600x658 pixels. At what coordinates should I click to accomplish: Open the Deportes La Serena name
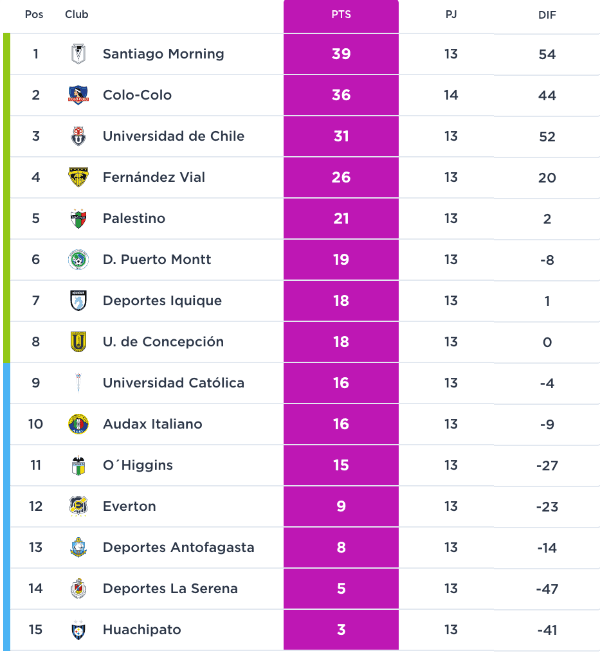(x=170, y=588)
